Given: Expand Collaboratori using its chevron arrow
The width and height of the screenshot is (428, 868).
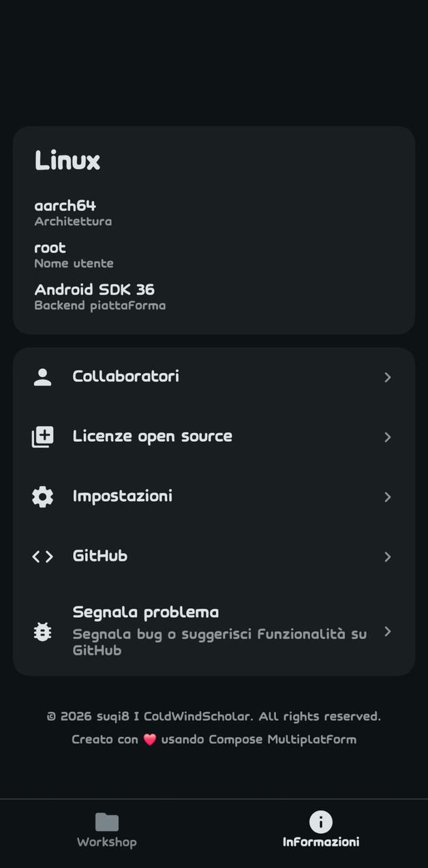Looking at the screenshot, I should [x=387, y=377].
